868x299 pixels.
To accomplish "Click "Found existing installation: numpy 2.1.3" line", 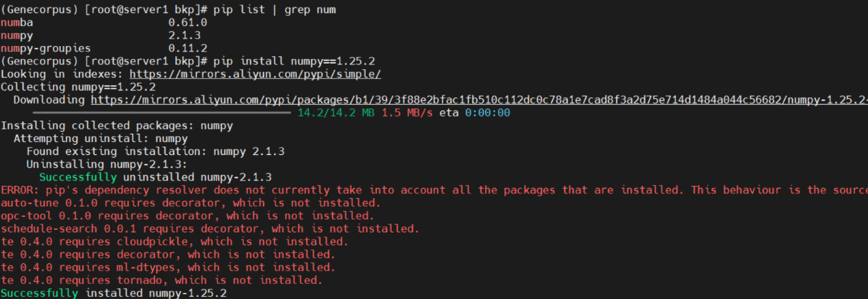I will pos(155,152).
